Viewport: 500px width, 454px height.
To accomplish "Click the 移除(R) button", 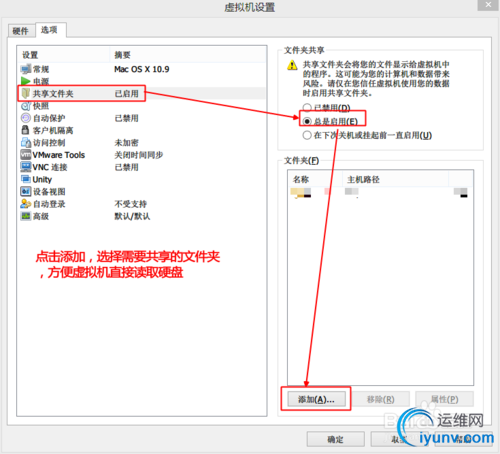I will (381, 399).
